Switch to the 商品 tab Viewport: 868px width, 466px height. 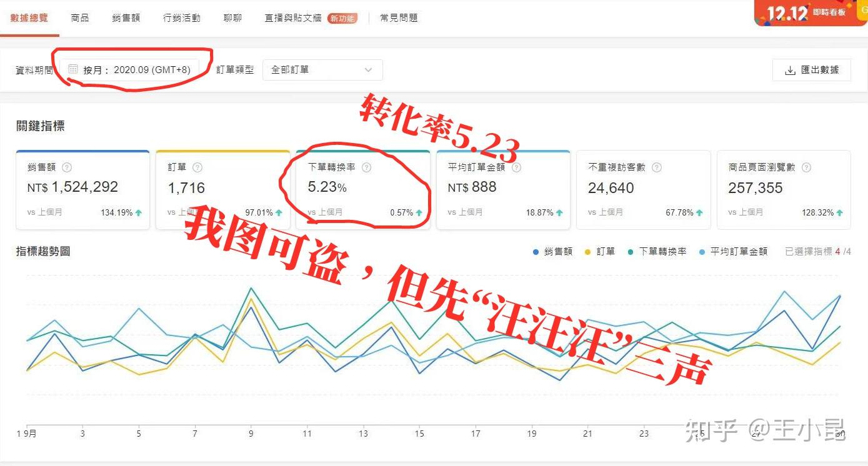click(80, 17)
